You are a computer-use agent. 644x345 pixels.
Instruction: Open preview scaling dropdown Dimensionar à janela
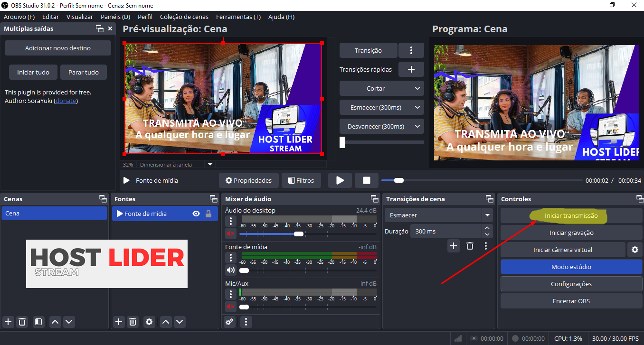click(x=210, y=165)
